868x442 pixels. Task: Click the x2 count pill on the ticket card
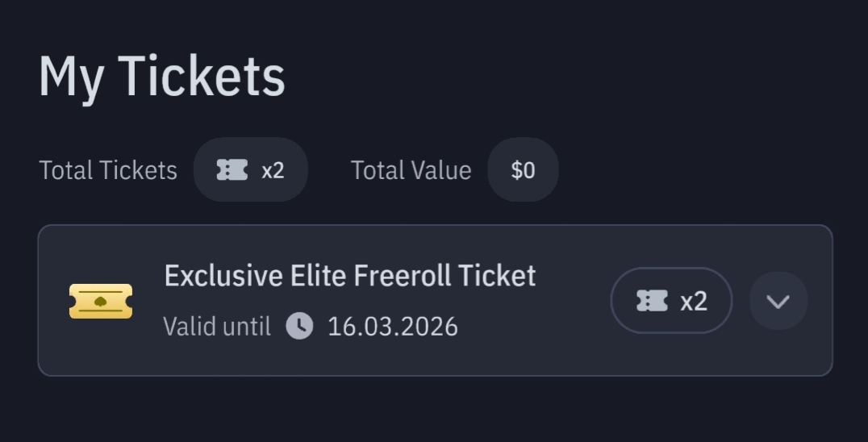671,301
